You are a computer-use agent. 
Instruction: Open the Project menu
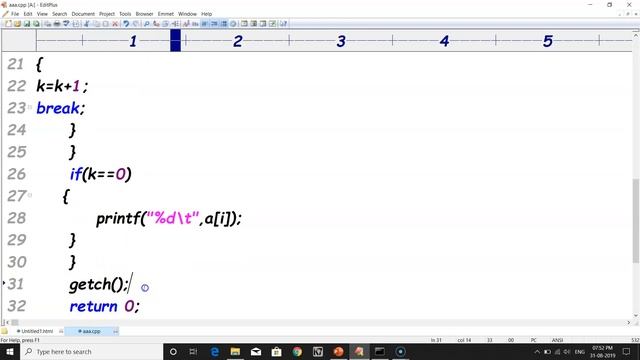point(107,14)
